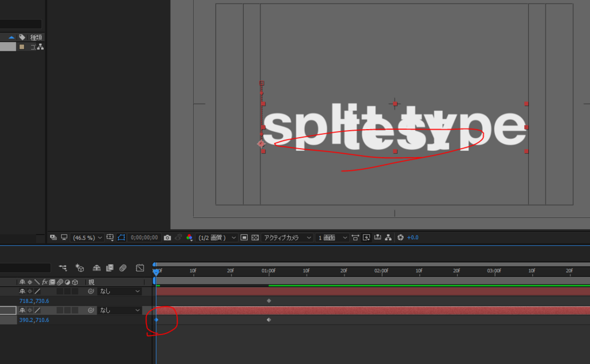Click the motion blur column header icon
Viewport: 590px width, 364px height.
click(x=60, y=282)
